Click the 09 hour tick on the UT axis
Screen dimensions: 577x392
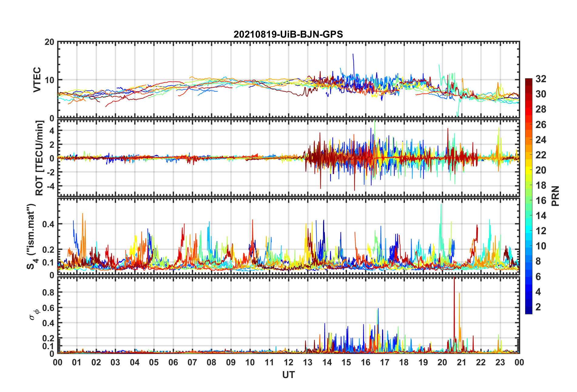pos(231,362)
